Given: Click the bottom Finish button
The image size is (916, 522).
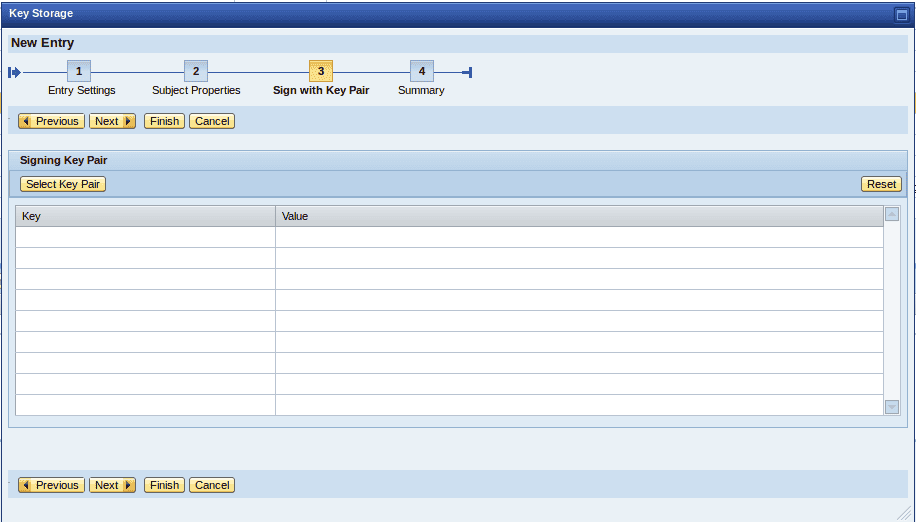Looking at the screenshot, I should pyautogui.click(x=164, y=485).
